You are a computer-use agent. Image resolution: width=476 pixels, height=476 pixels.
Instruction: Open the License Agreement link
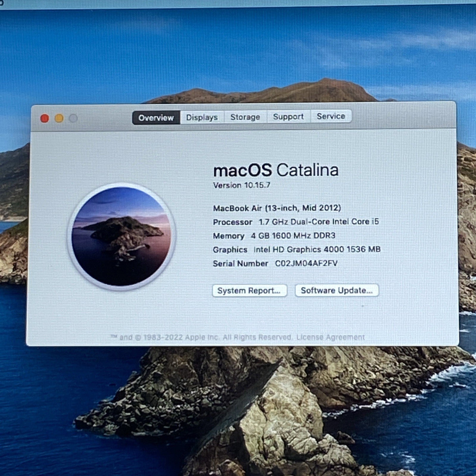click(331, 337)
